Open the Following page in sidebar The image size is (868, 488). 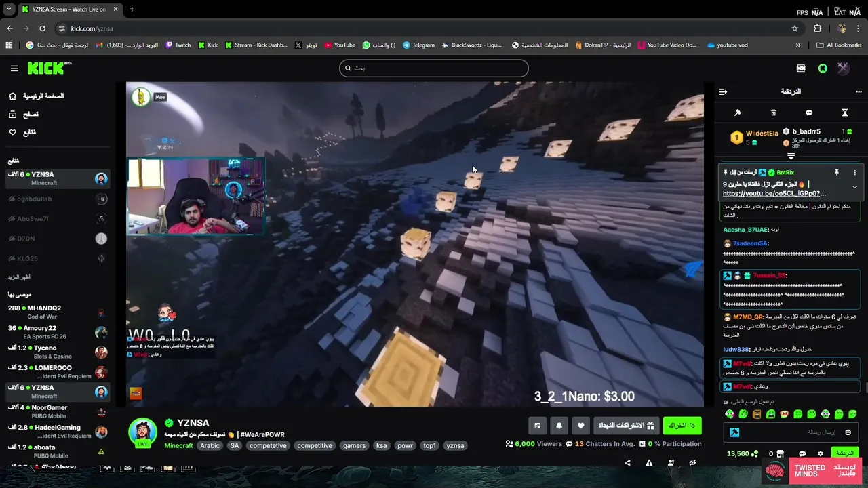pos(23,132)
